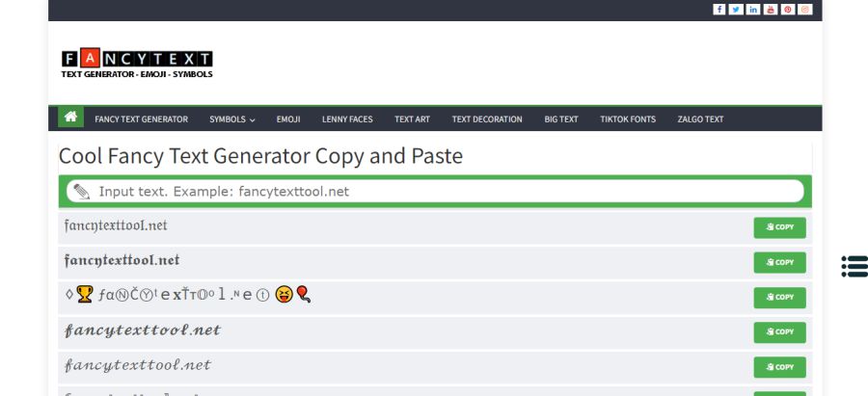Open the LinkedIn social icon

point(753,10)
